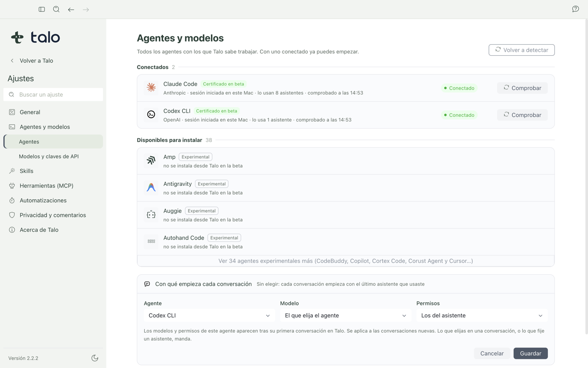Viewport: 588px width, 368px height.
Task: Go back with the left arrow
Action: (71, 9)
